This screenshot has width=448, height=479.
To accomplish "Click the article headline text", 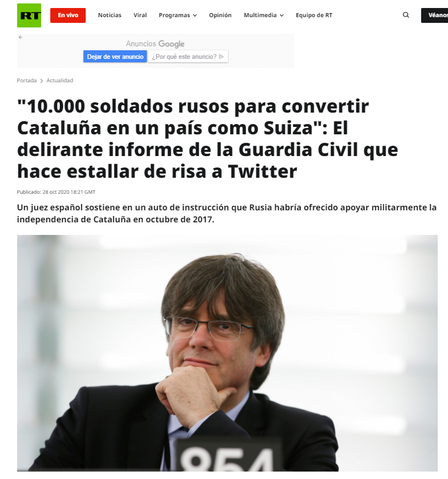I will (x=207, y=139).
